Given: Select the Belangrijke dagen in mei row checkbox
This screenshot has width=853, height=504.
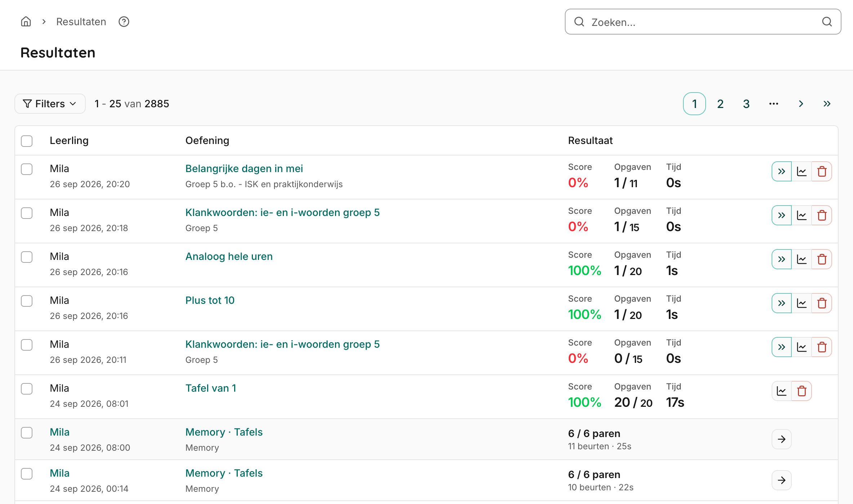Looking at the screenshot, I should point(27,169).
